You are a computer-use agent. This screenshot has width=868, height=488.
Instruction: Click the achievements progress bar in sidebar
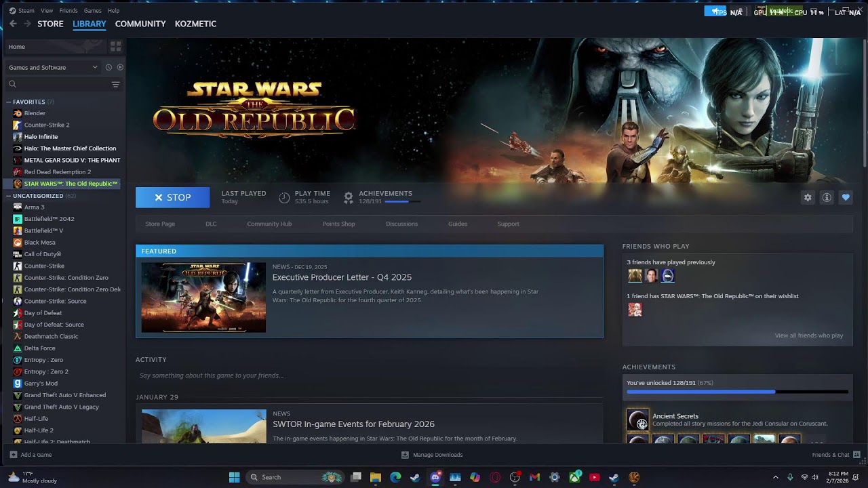tap(737, 392)
